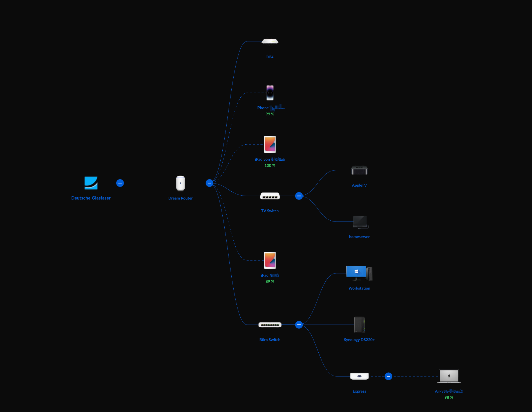Screen dimensions: 532x412
Task: Collapse the Deutsche Glasfaser branch
Action: [x=120, y=183]
